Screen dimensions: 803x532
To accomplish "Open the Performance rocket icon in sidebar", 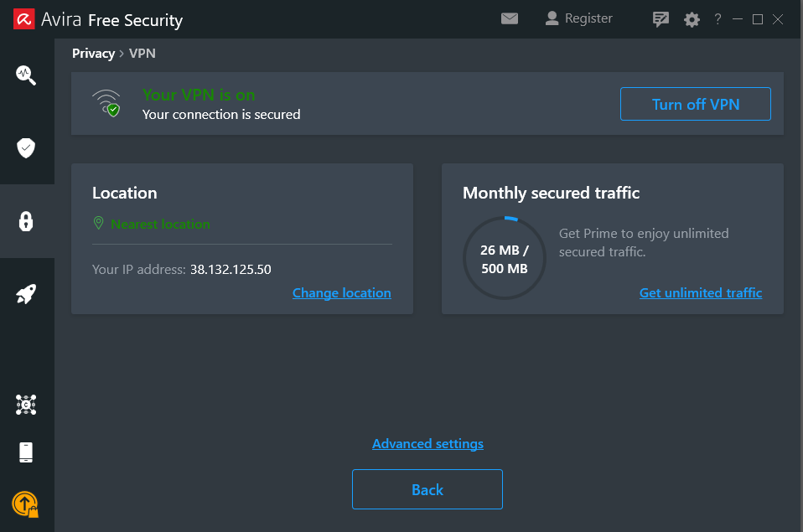I will 26,294.
